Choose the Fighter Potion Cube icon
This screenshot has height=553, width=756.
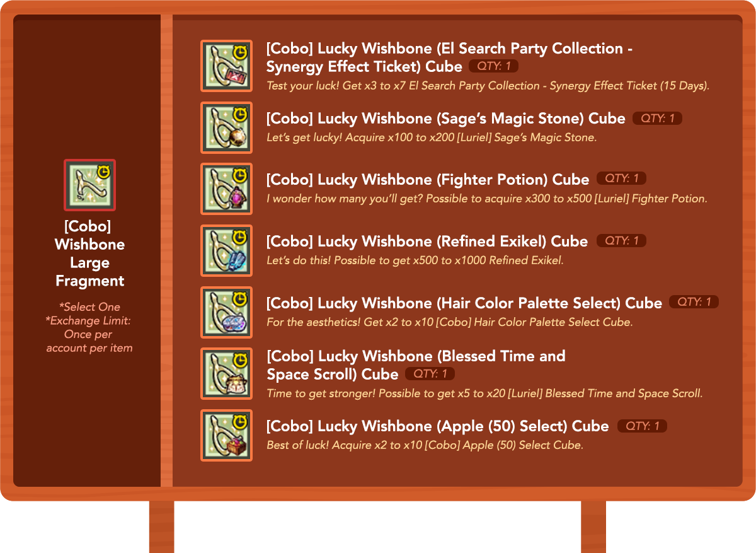pos(226,189)
